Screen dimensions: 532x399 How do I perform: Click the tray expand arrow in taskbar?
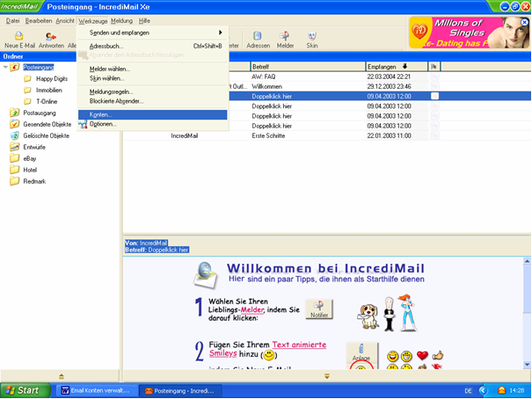[483, 390]
